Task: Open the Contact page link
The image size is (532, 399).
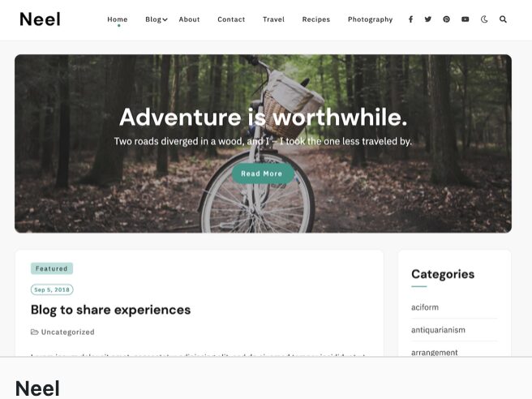Action: [231, 19]
